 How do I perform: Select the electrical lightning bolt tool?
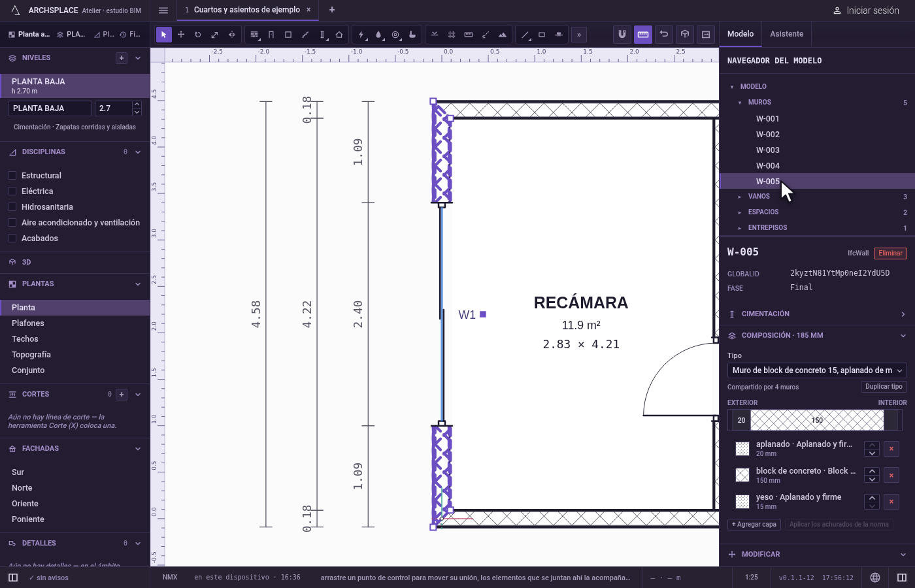[x=361, y=35]
